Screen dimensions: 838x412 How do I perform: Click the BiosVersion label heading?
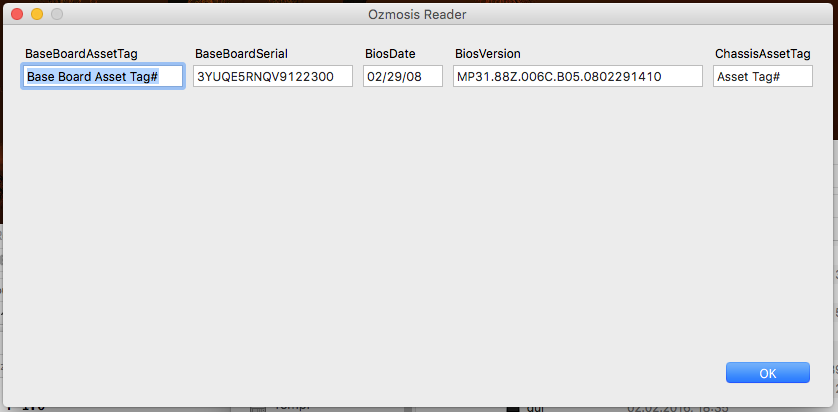[x=487, y=54]
